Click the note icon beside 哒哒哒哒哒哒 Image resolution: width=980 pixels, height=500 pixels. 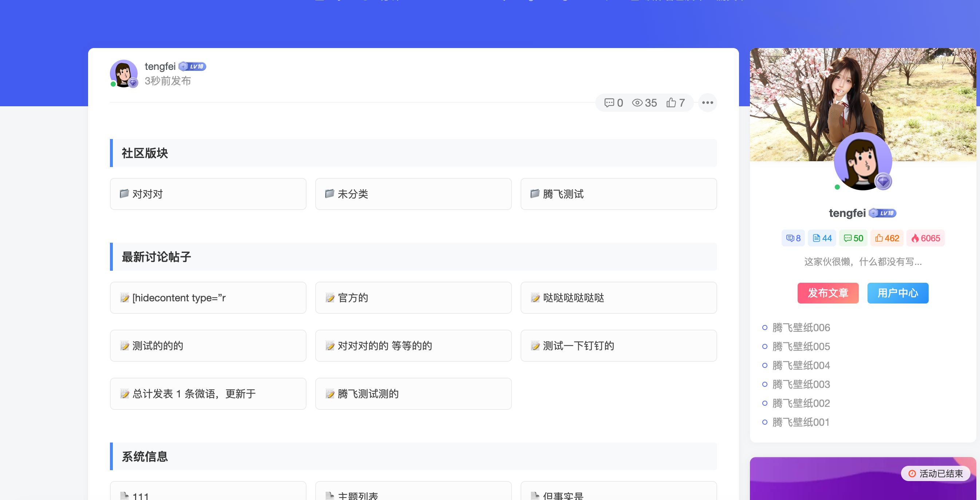[x=535, y=298]
